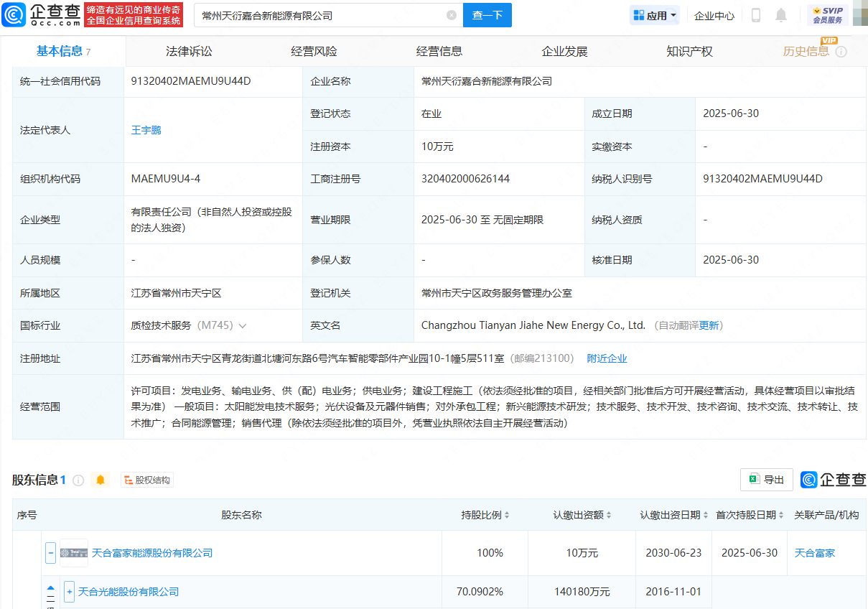Click the info icon beside 历史信息

pyautogui.click(x=841, y=52)
